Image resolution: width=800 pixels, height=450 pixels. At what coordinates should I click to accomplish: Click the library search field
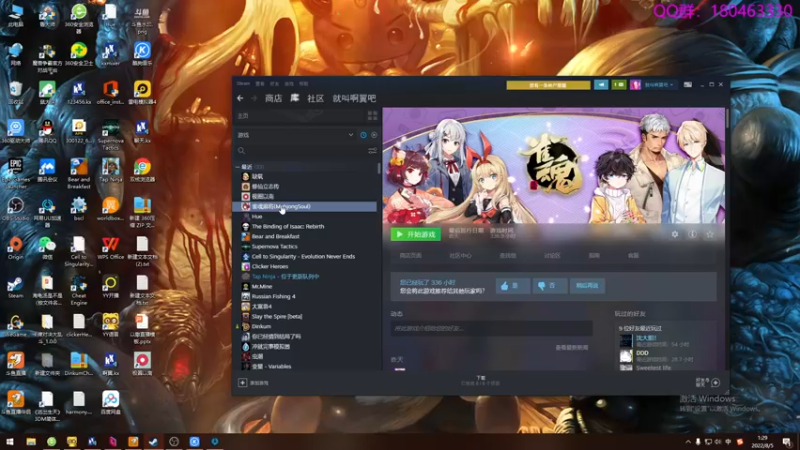point(301,151)
